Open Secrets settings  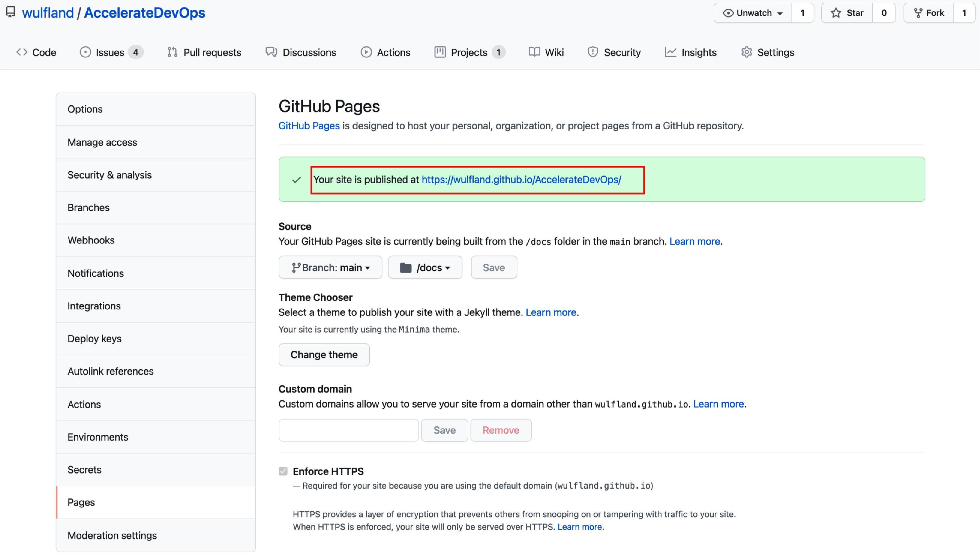click(x=156, y=470)
